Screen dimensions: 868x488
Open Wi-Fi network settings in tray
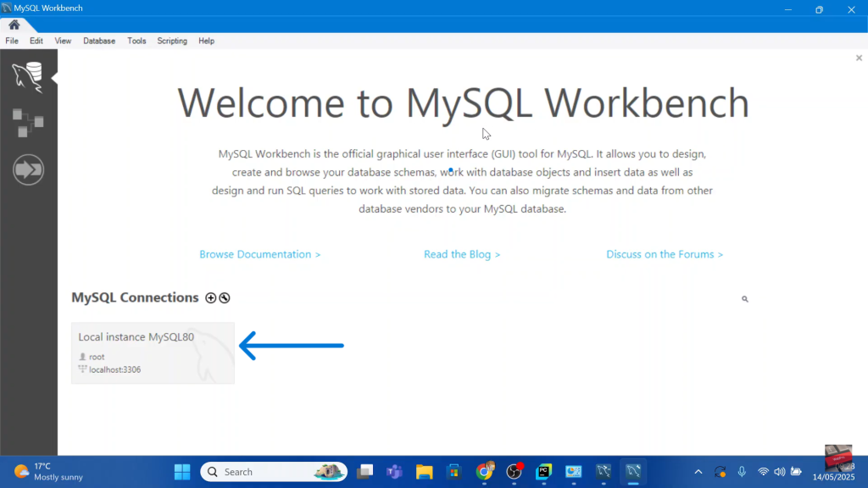pos(764,472)
